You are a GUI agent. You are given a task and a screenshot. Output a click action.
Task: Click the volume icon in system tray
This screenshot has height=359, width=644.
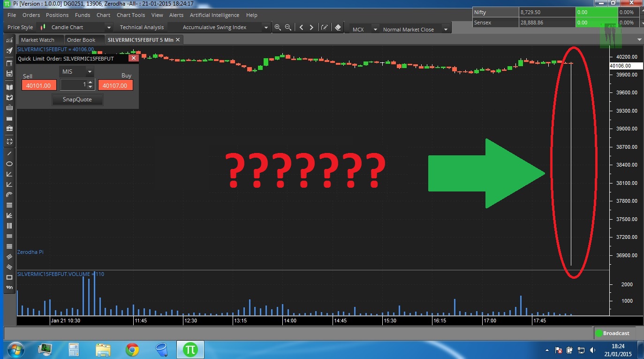(x=593, y=350)
